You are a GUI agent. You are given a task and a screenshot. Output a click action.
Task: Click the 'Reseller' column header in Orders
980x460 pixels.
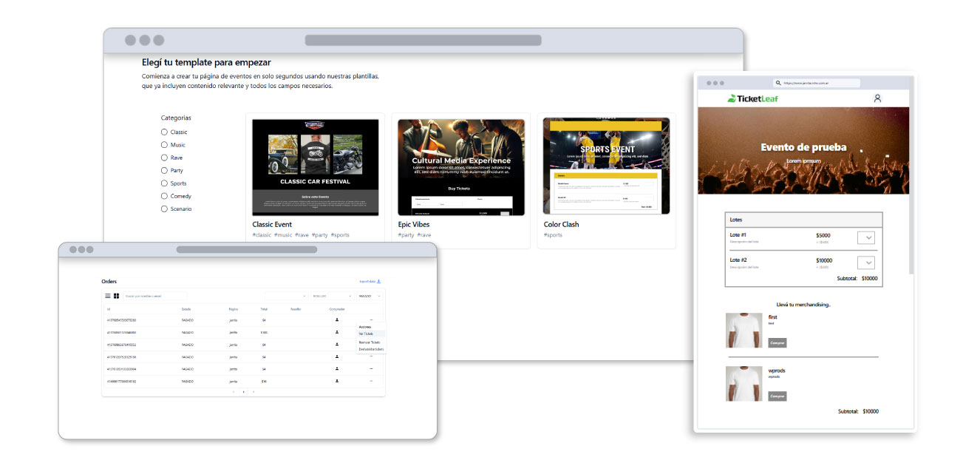[x=296, y=309]
